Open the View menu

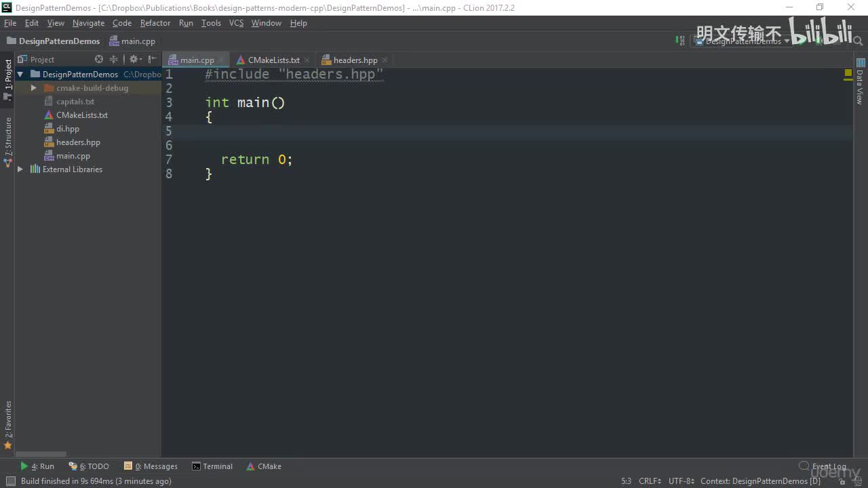click(56, 23)
